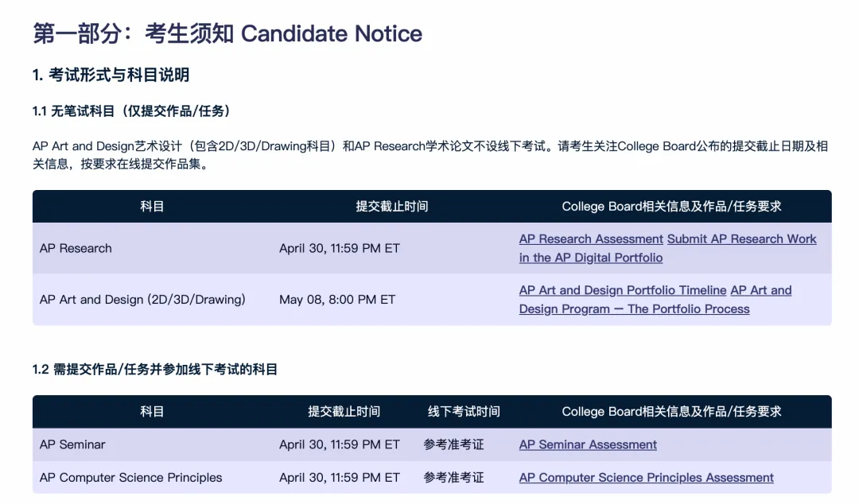
Task: Select the AP Research row's April 30 deadline
Action: point(339,248)
